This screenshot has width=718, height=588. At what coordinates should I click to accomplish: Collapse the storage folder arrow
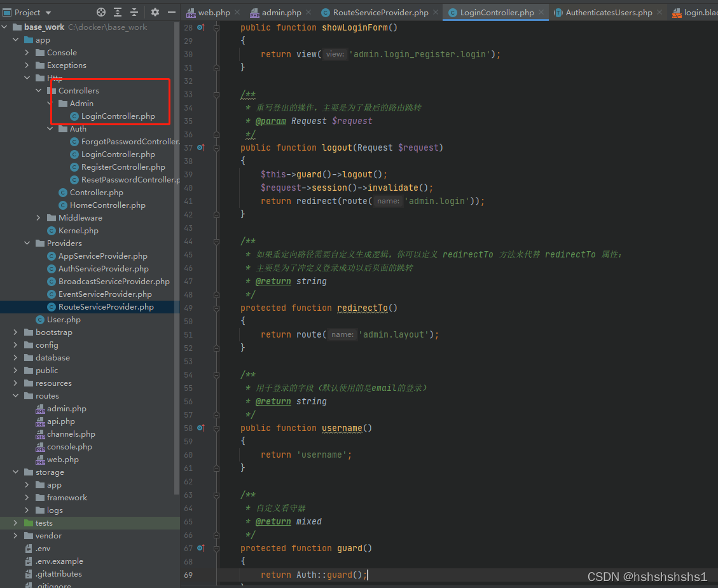[x=15, y=472]
